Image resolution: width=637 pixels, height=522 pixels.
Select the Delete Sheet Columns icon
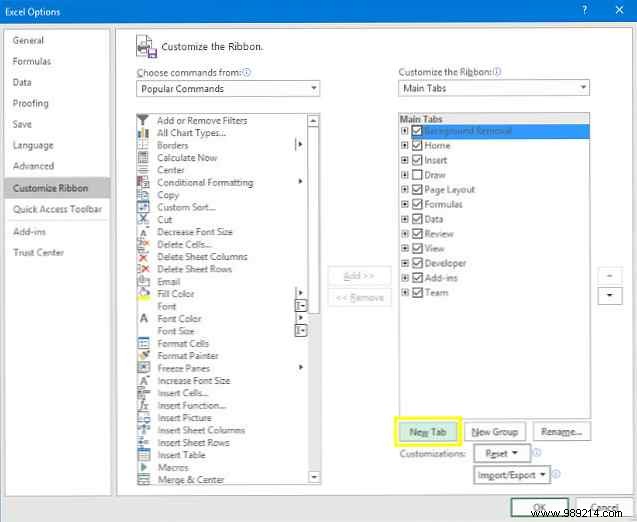point(143,257)
